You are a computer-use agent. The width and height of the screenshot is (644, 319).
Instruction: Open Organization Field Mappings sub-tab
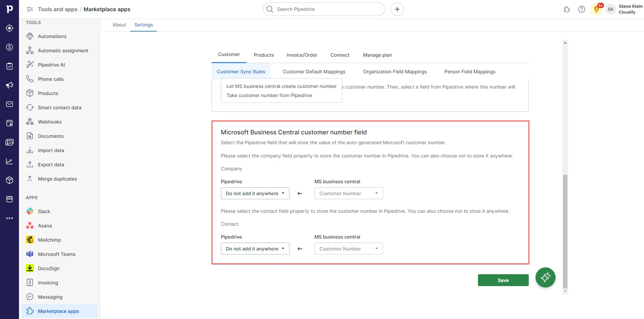[395, 72]
